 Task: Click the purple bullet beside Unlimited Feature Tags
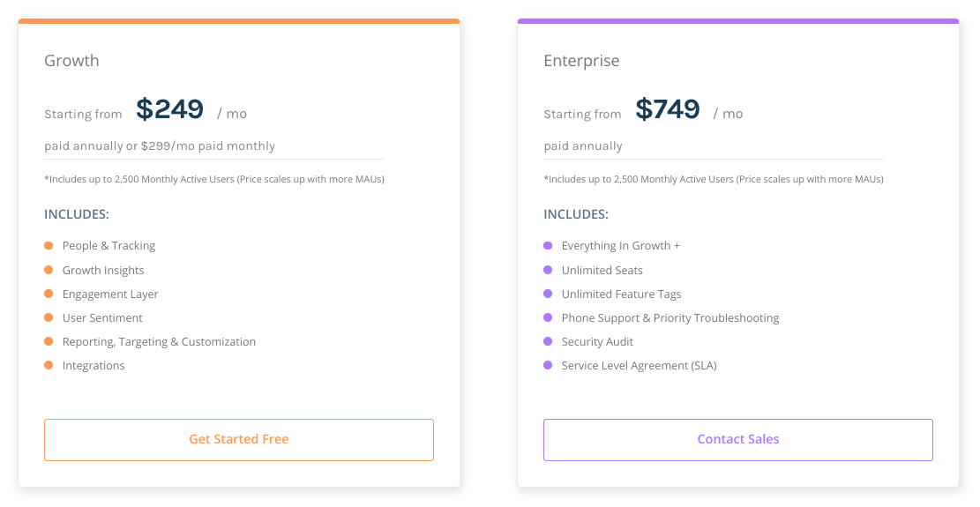pyautogui.click(x=548, y=294)
